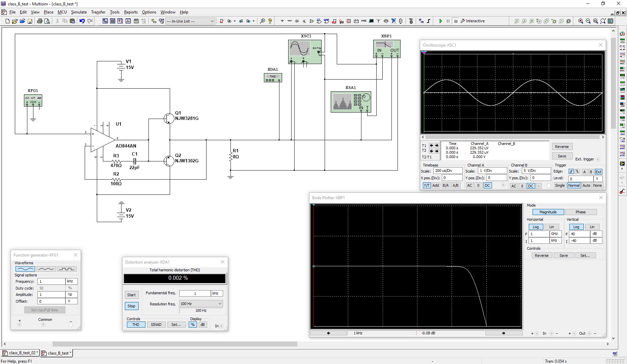Open Multisim help question mark icon
This screenshot has width=627, height=364.
(x=270, y=21)
